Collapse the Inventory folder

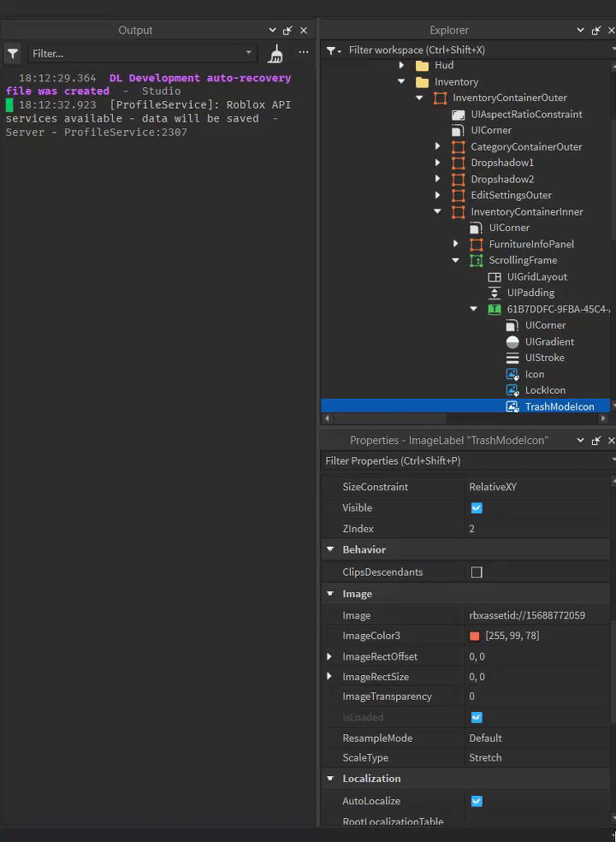pos(401,81)
